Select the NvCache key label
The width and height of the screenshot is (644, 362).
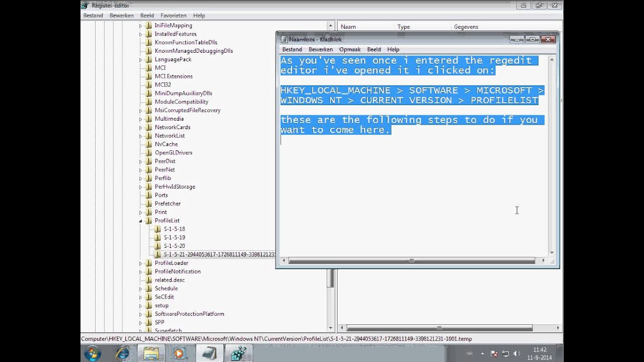tap(166, 144)
